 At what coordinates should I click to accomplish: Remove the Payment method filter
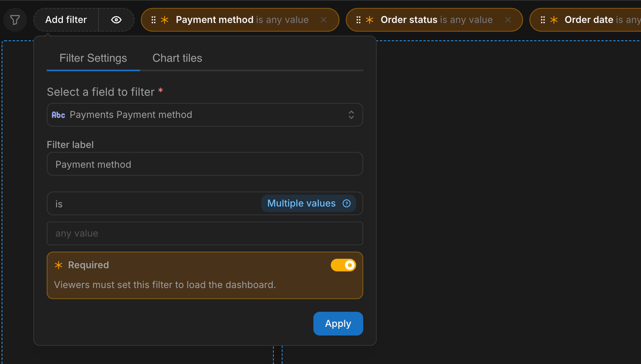pos(324,20)
